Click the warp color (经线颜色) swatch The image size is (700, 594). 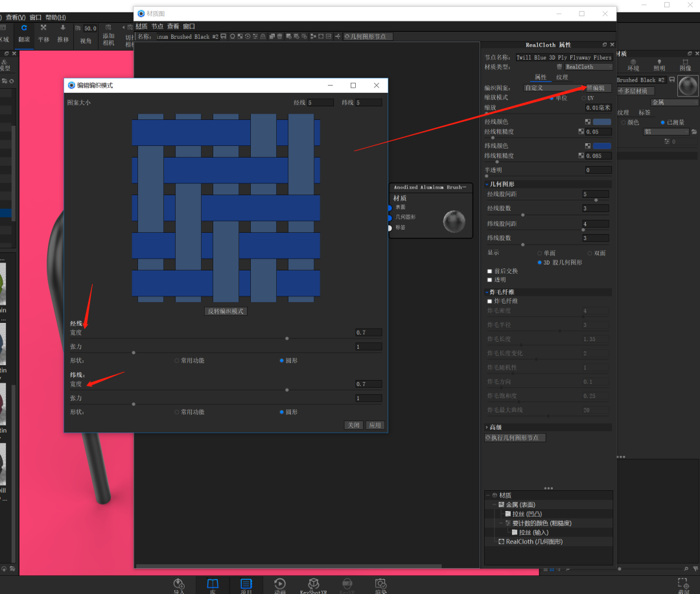pos(601,122)
